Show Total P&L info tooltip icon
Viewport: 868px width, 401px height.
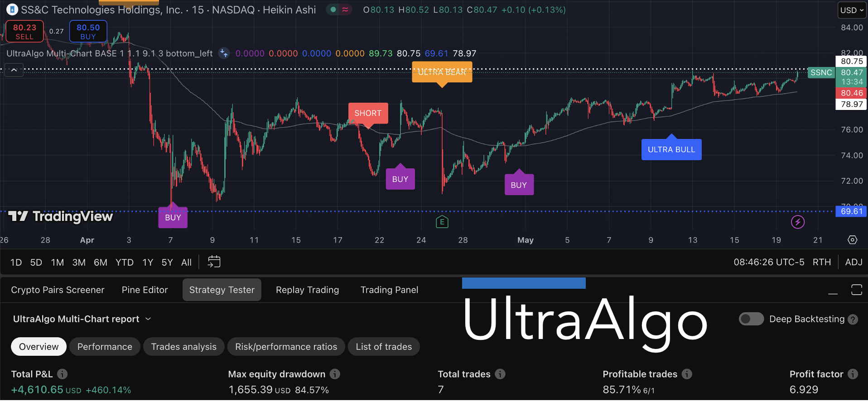click(x=63, y=374)
